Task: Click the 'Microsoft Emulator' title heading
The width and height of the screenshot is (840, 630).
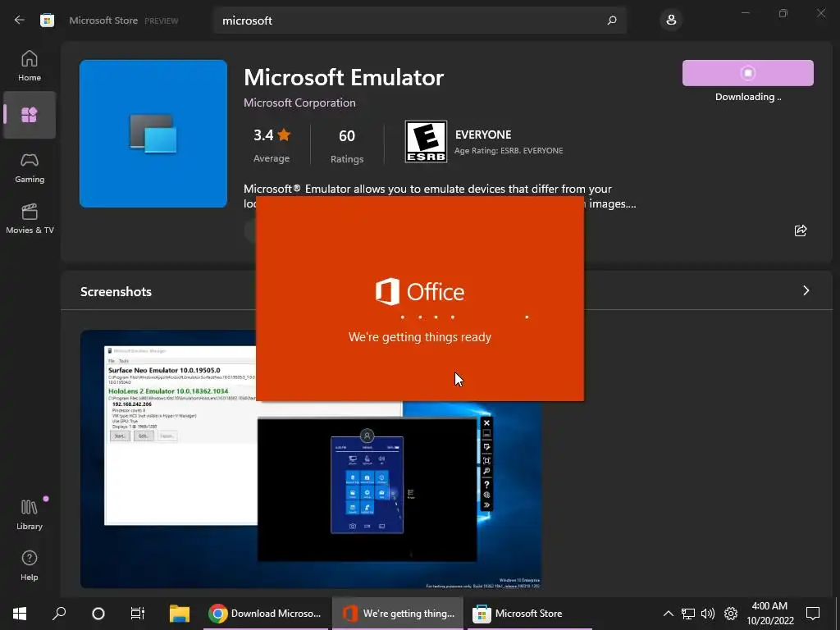Action: (344, 78)
